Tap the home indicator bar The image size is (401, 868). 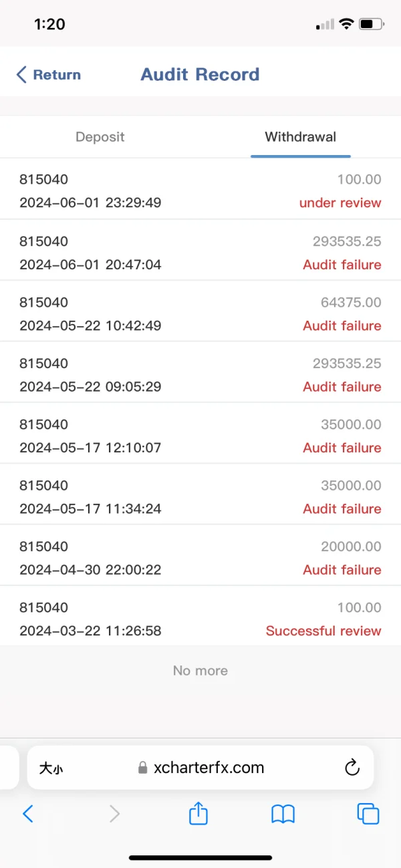200,857
